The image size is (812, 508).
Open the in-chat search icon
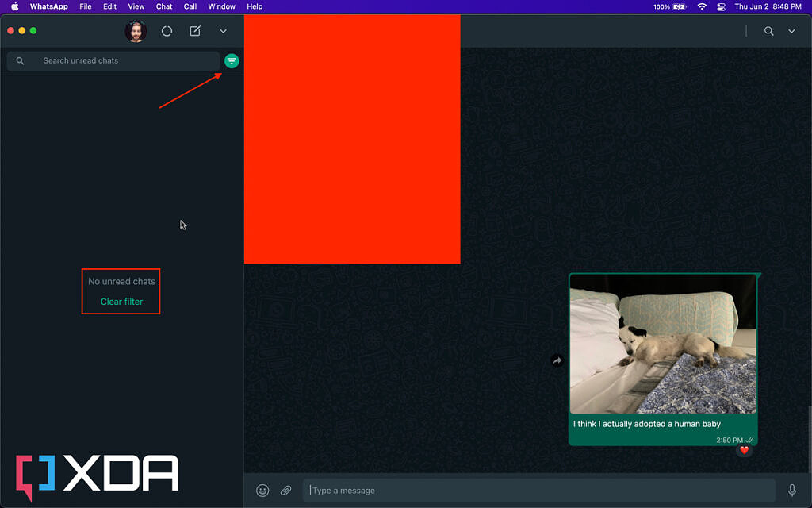coord(767,31)
